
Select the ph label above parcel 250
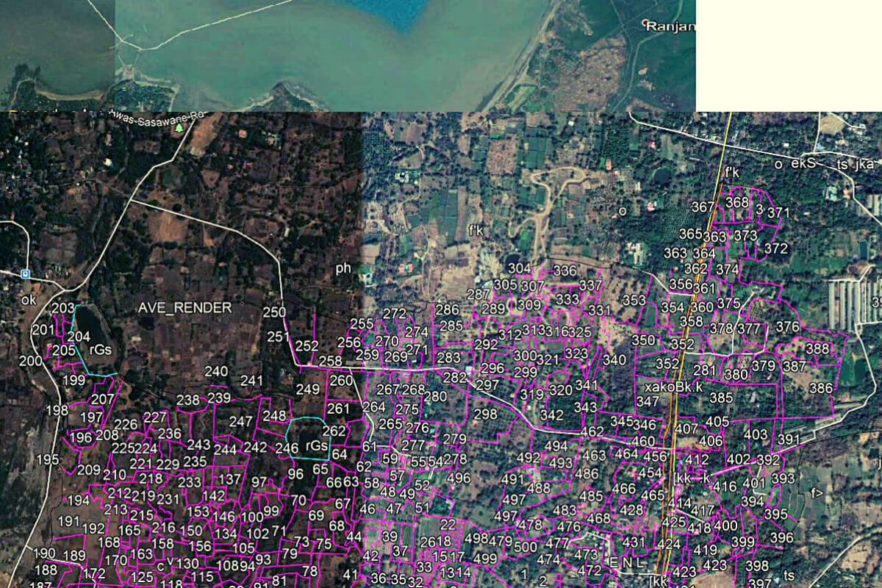pos(343,270)
